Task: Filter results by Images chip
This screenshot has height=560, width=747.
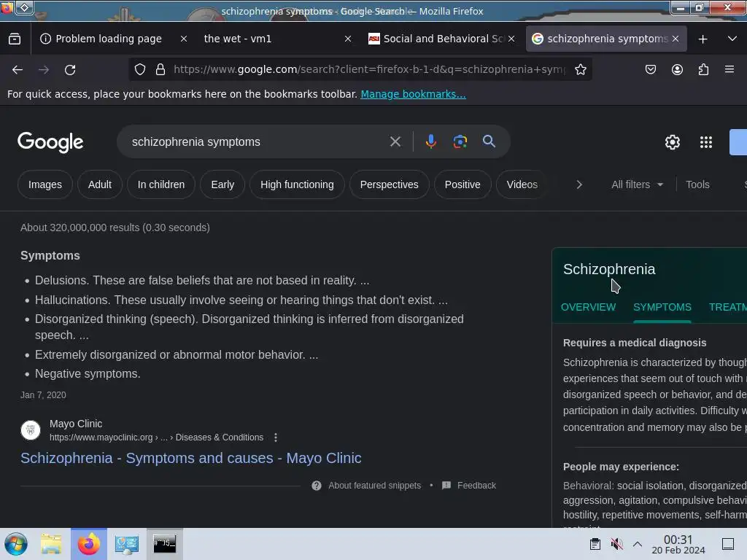Action: [x=44, y=184]
